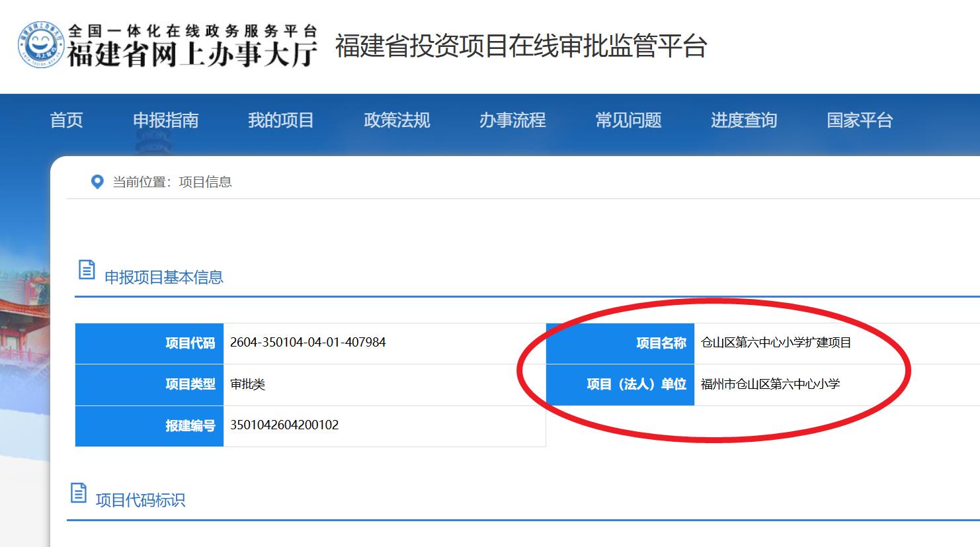Screen dimensions: 980x547
Task: Click the 申报项目基本信息 section heading
Action: pyautogui.click(x=164, y=277)
